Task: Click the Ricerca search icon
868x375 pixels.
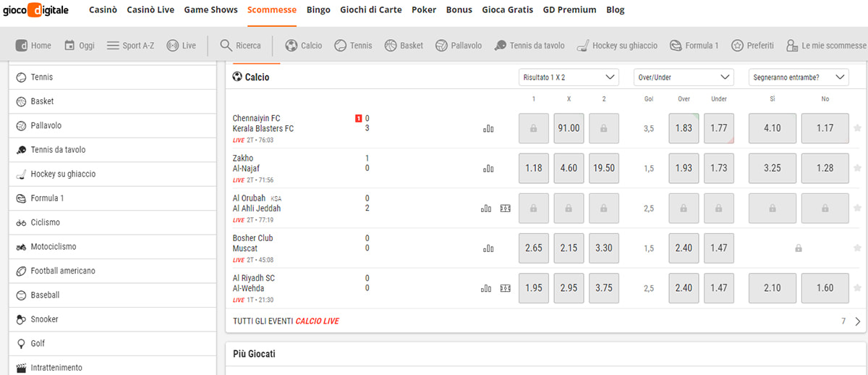Action: pos(240,46)
